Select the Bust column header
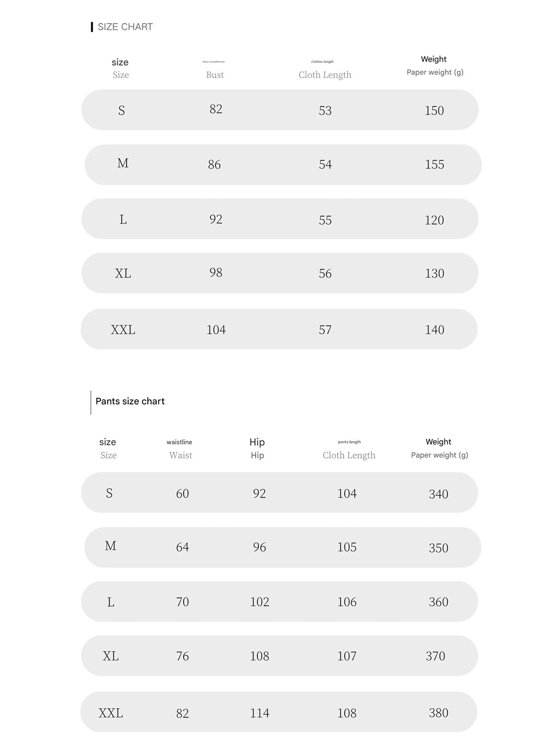 click(x=215, y=75)
